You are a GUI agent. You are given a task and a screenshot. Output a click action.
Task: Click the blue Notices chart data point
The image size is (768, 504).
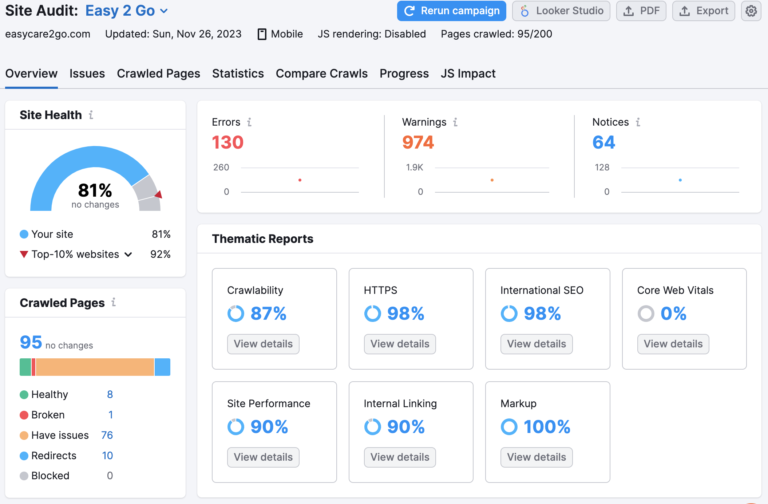click(680, 180)
